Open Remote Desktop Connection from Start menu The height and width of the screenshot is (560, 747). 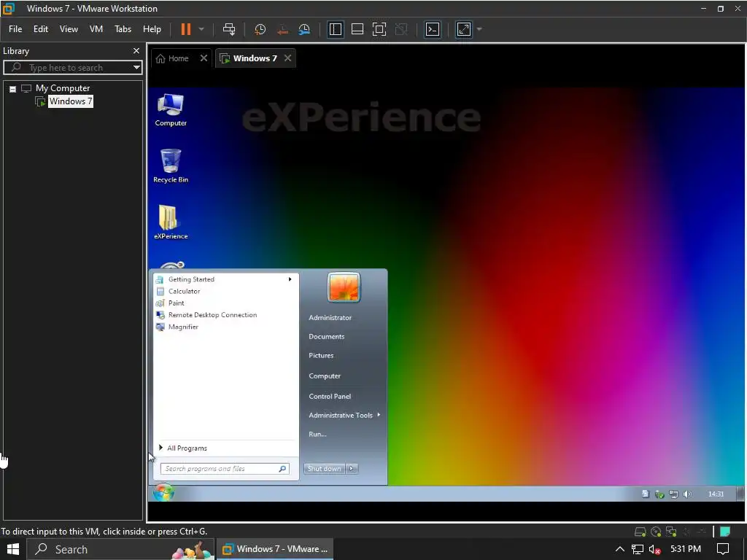click(212, 315)
